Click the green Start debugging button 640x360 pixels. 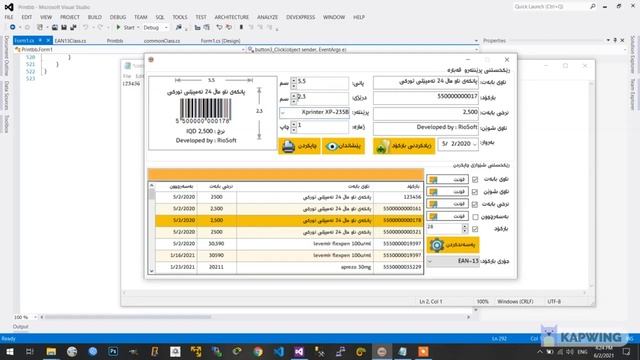(125, 27)
